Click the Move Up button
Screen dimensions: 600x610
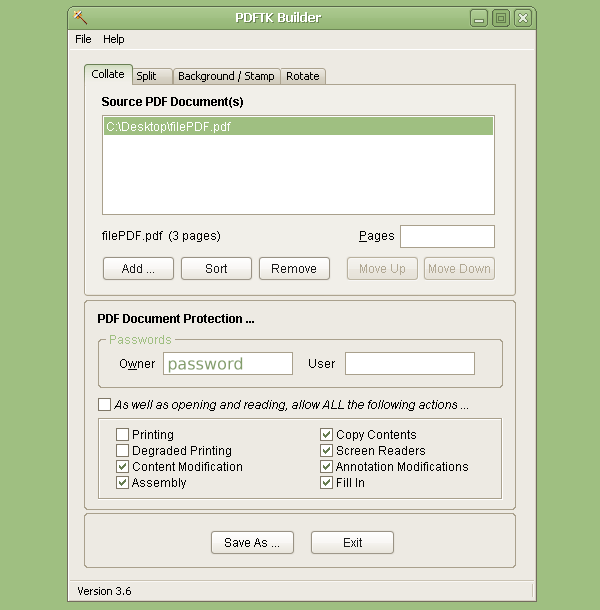(382, 268)
